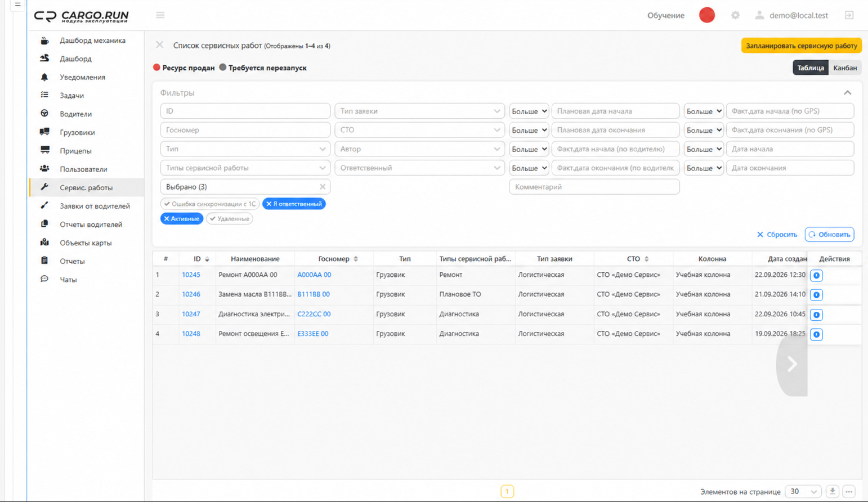Switch to the Таблица view
The image size is (868, 502).
coord(811,68)
